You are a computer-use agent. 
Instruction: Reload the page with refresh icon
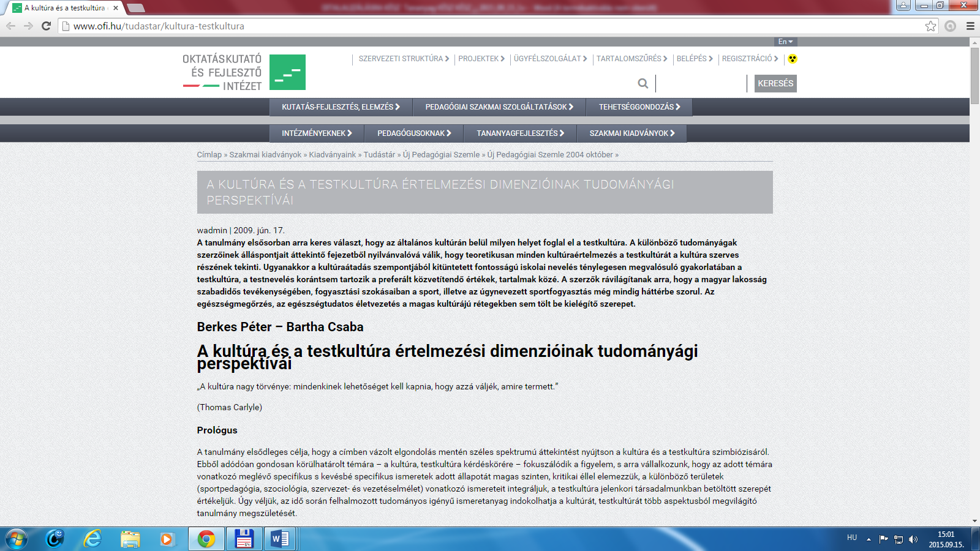pos(46,26)
